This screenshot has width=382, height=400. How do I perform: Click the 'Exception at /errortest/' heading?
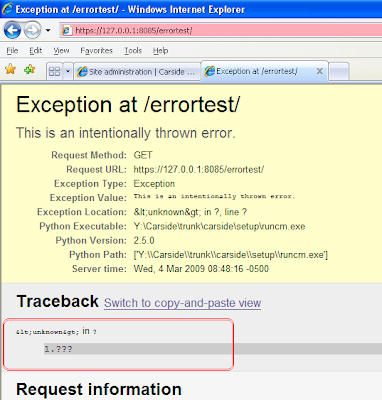coord(128,105)
